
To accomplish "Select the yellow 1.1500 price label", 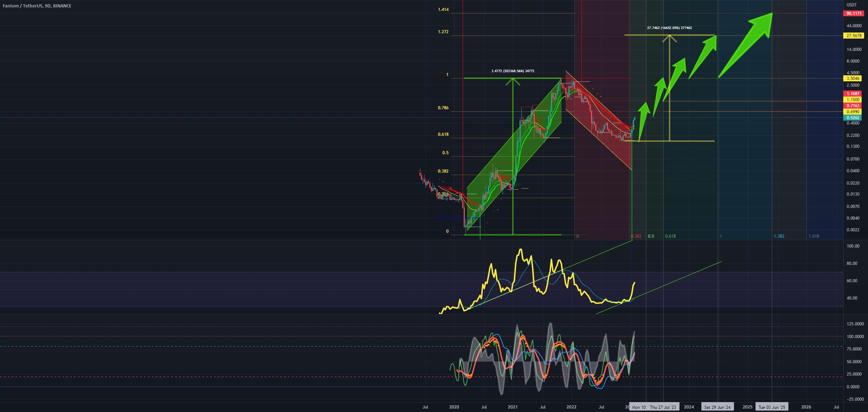I will (x=853, y=100).
